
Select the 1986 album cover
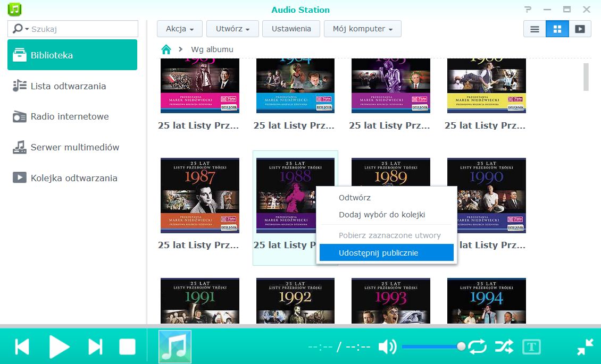[487, 86]
